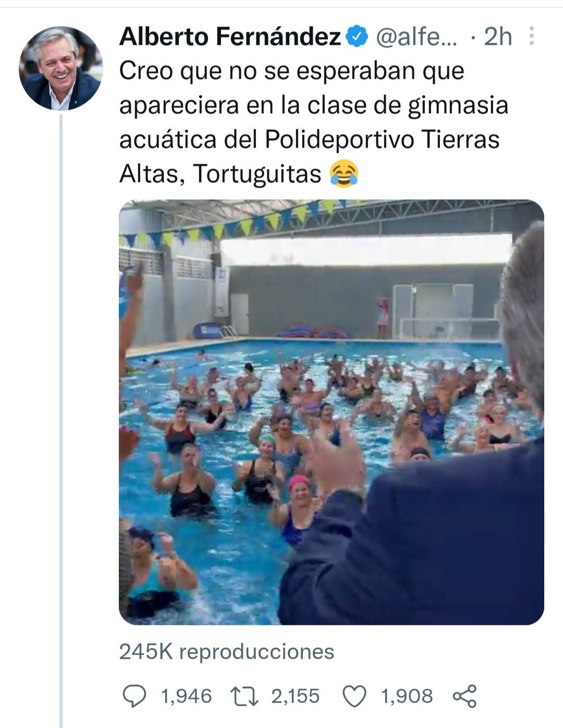Play the swimming pool video
This screenshot has width=563, height=728.
(x=332, y=412)
